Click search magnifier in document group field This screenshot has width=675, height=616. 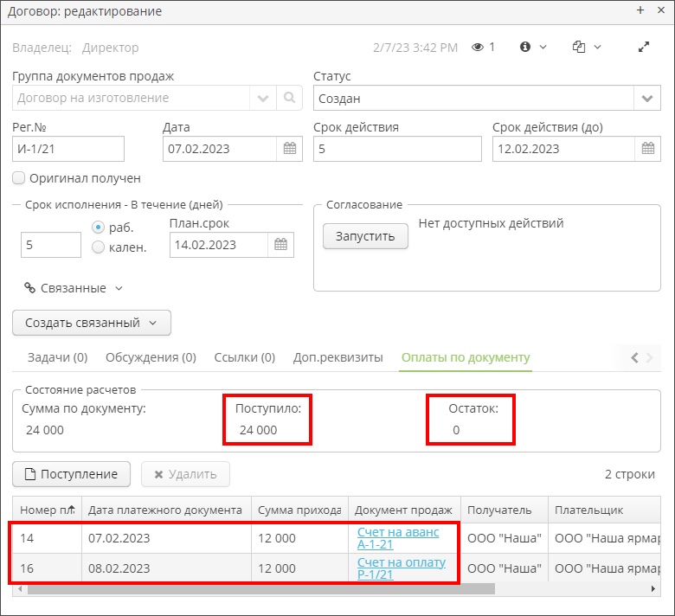tap(289, 98)
